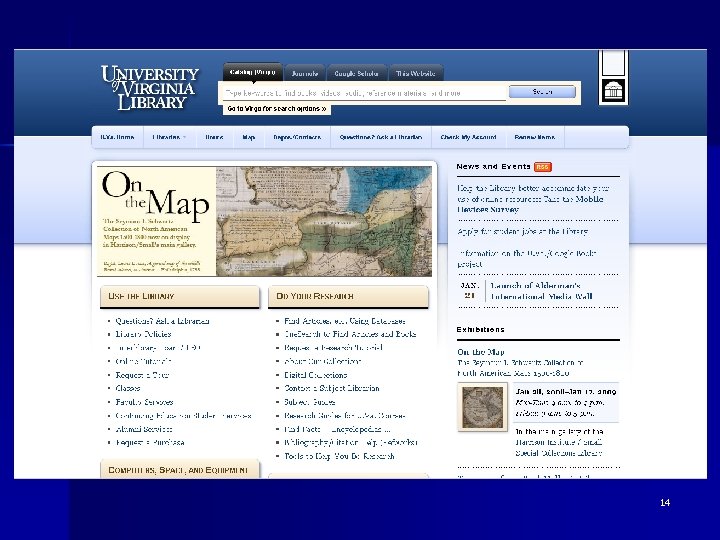Open Depts./Contacts in the navigation bar
Image resolution: width=720 pixels, height=540 pixels.
tap(297, 137)
